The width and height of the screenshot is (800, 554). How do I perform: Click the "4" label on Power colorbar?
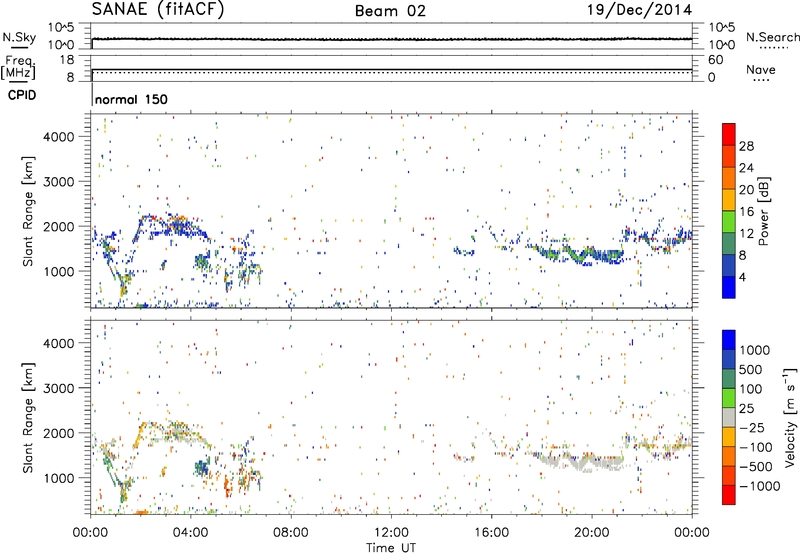coord(743,277)
